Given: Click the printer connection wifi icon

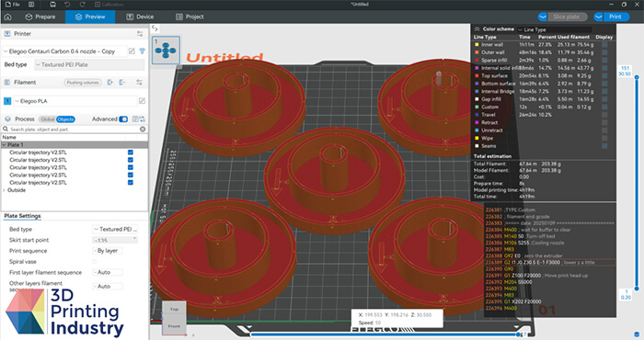Looking at the screenshot, I should click(142, 51).
